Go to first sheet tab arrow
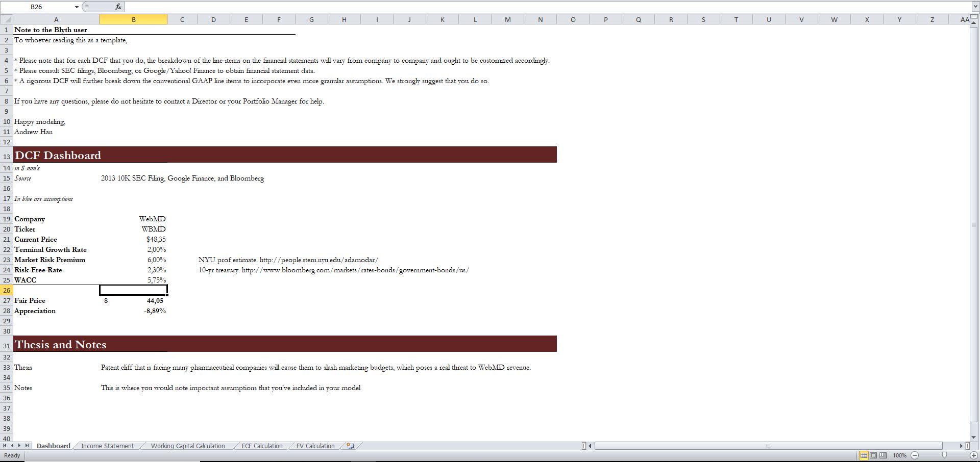The width and height of the screenshot is (980, 462). 6,446
